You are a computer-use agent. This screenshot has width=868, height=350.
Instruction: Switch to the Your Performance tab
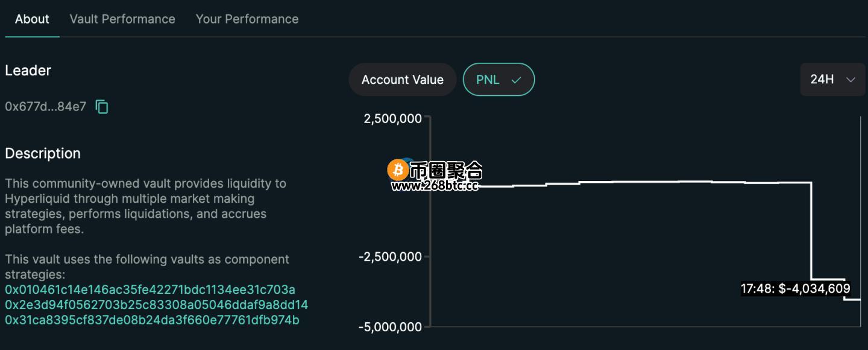247,19
